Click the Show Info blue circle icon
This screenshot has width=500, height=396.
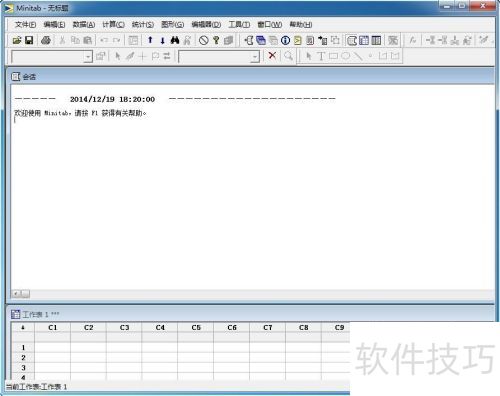(x=285, y=40)
